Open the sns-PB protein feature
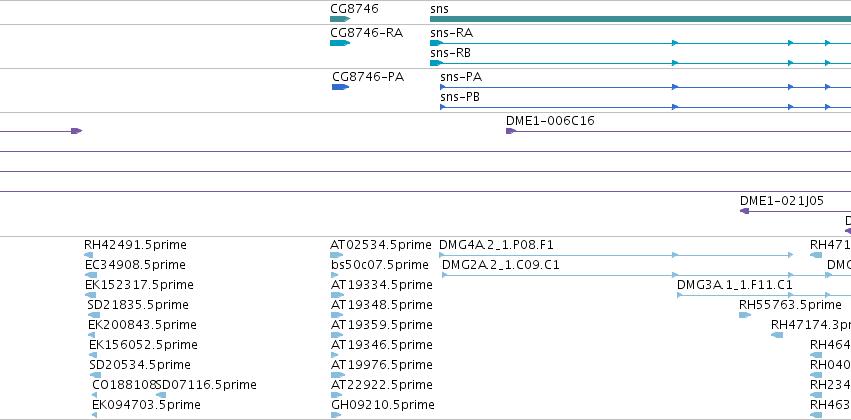851x420 pixels. click(645, 107)
